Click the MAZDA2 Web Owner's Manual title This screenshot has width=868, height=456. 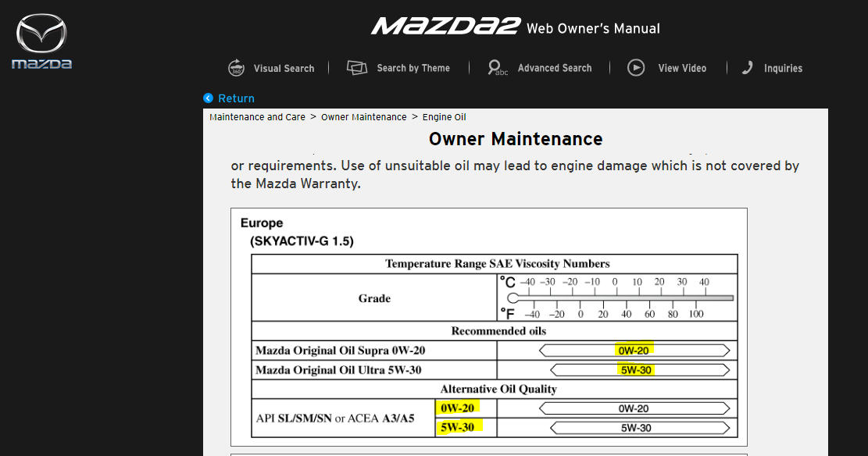(515, 27)
